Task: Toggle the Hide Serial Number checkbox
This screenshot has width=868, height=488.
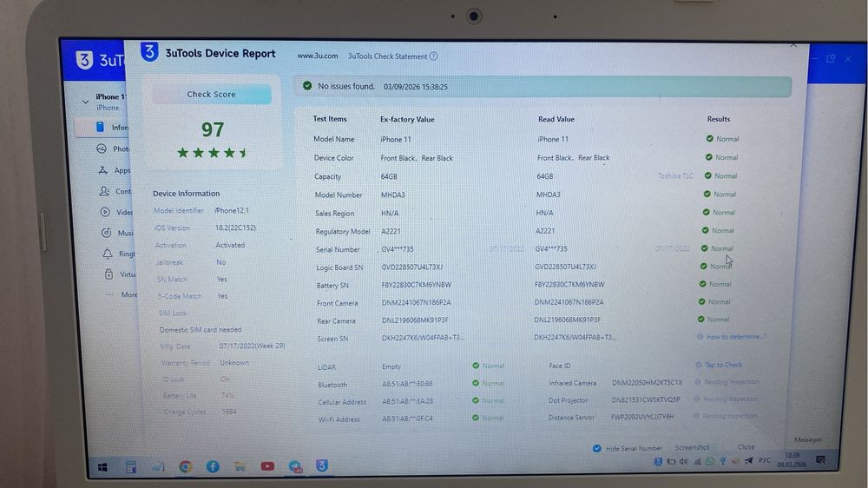Action: tap(597, 449)
